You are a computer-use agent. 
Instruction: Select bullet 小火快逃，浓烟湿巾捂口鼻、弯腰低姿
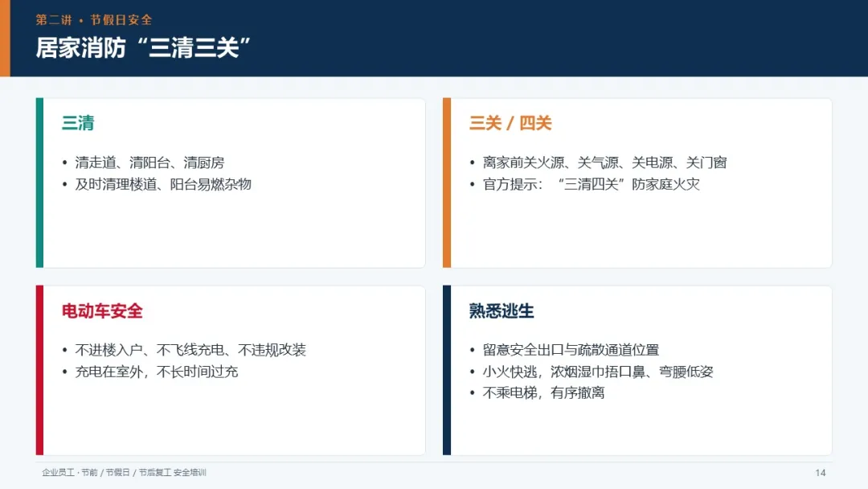[x=598, y=371]
